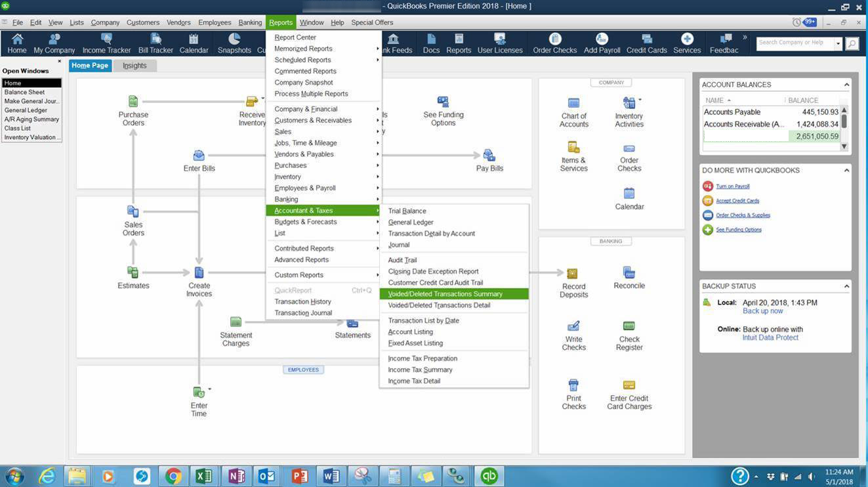The width and height of the screenshot is (868, 487).
Task: Open Services in the icon bar
Action: [x=687, y=43]
